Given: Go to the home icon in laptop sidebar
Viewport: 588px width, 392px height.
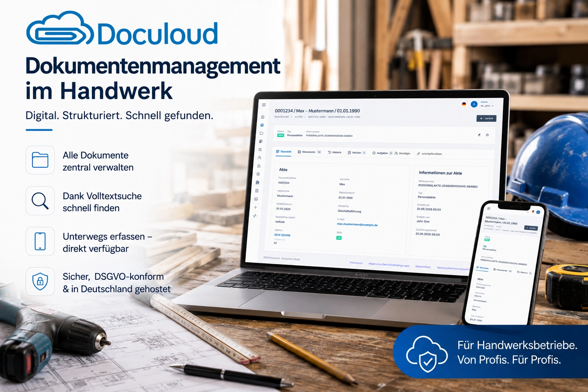Looking at the screenshot, I should [263, 117].
